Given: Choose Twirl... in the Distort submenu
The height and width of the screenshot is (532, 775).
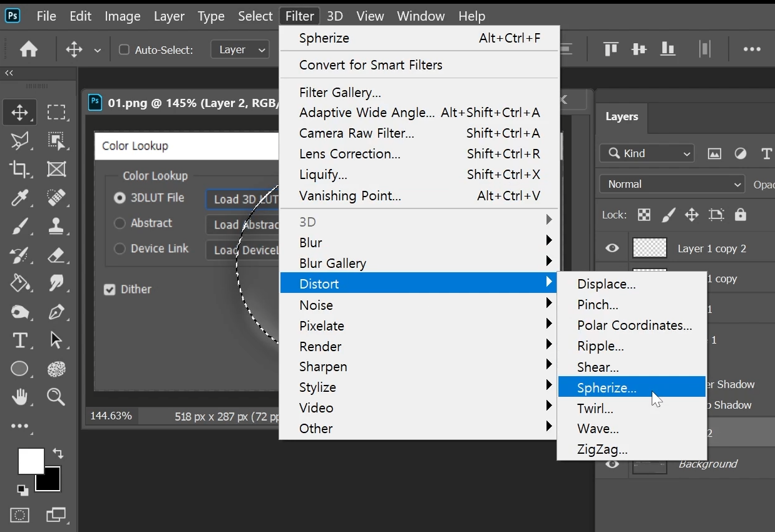Looking at the screenshot, I should [632, 408].
